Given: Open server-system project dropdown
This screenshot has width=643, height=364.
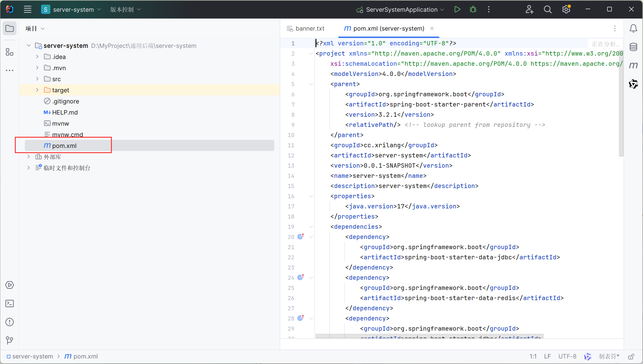Looking at the screenshot, I should point(71,10).
